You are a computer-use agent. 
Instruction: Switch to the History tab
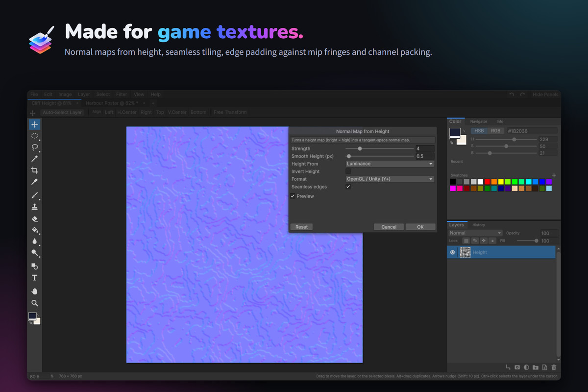(479, 225)
